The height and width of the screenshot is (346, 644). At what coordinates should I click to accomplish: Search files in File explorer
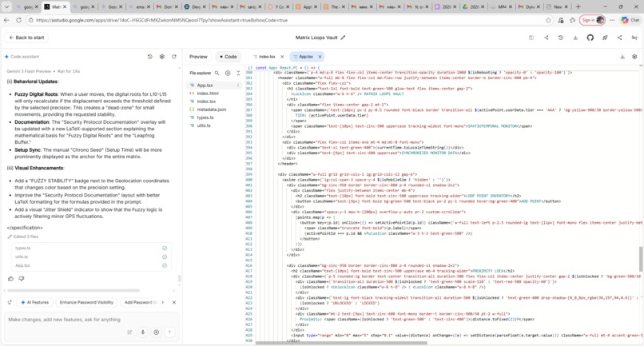click(217, 73)
